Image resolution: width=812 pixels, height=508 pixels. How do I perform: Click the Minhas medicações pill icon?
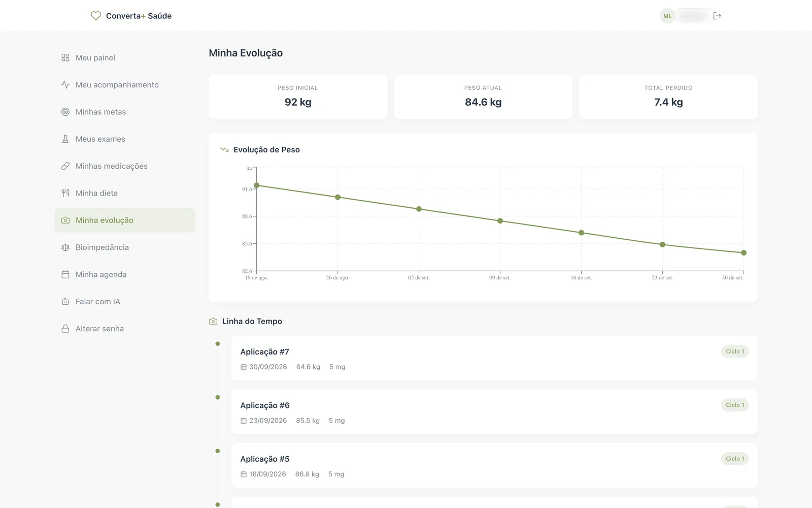click(x=65, y=166)
